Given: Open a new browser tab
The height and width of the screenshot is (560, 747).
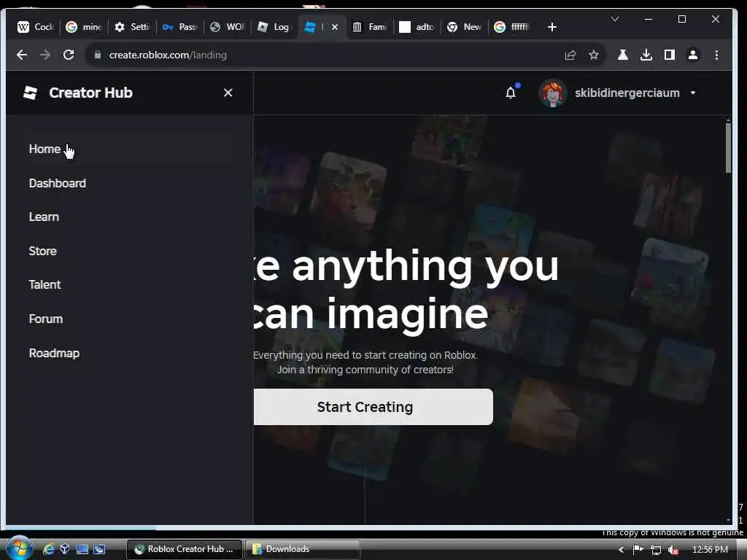Looking at the screenshot, I should [552, 27].
